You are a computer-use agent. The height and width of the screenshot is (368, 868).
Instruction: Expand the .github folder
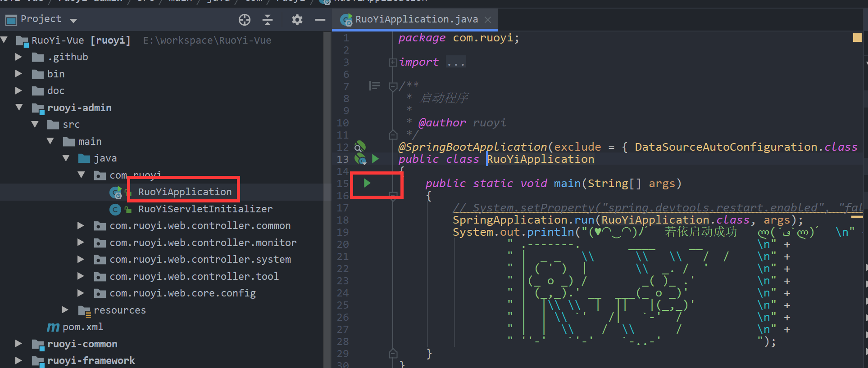click(18, 57)
